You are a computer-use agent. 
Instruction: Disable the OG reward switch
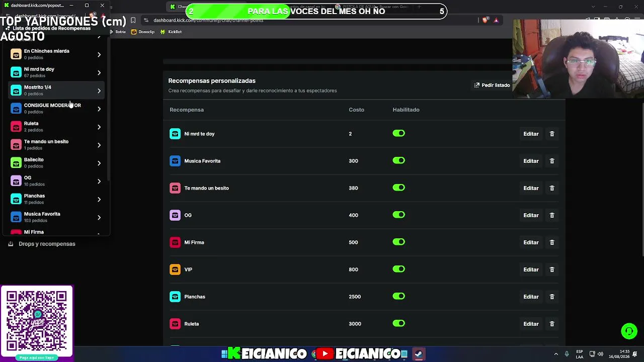(x=398, y=215)
